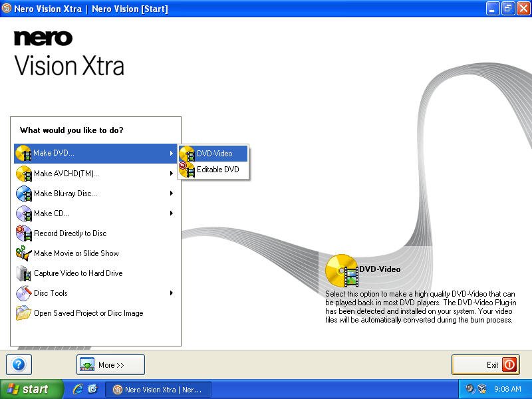Choose Make Blu-ray Disc... menu entry
532x399 pixels.
95,194
